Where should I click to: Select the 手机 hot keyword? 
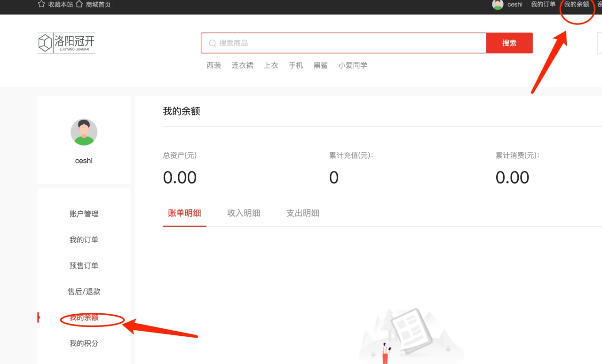(x=296, y=65)
